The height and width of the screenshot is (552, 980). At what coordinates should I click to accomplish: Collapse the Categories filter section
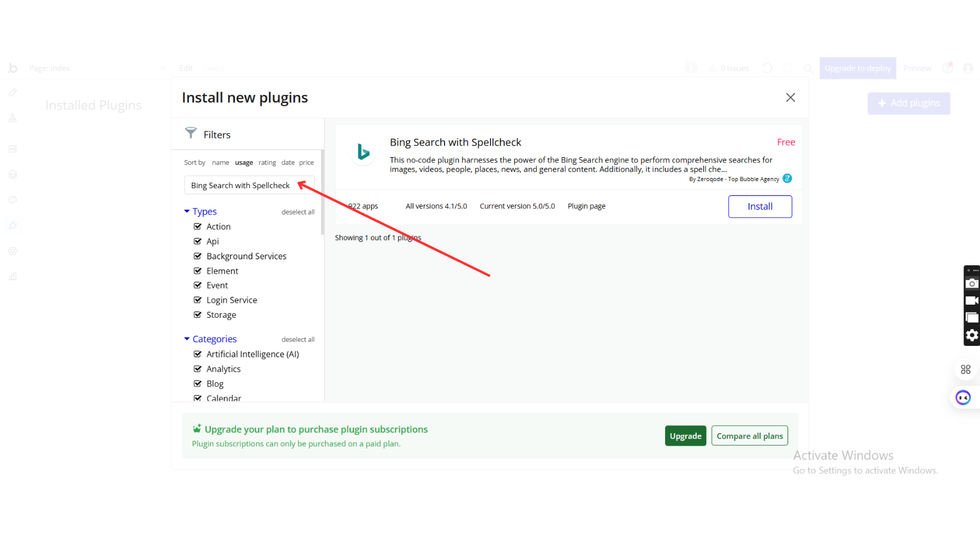(187, 339)
